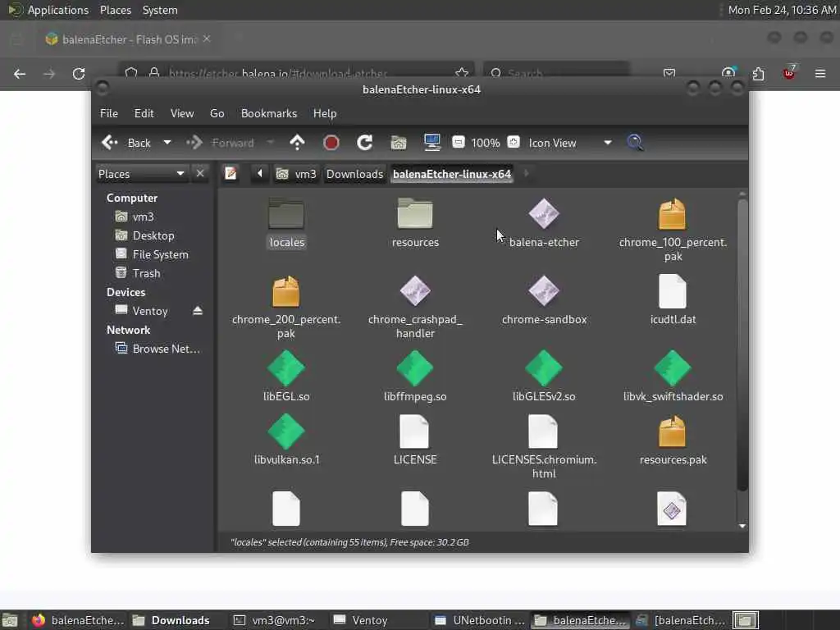Open the Places menu in top panel

[115, 10]
